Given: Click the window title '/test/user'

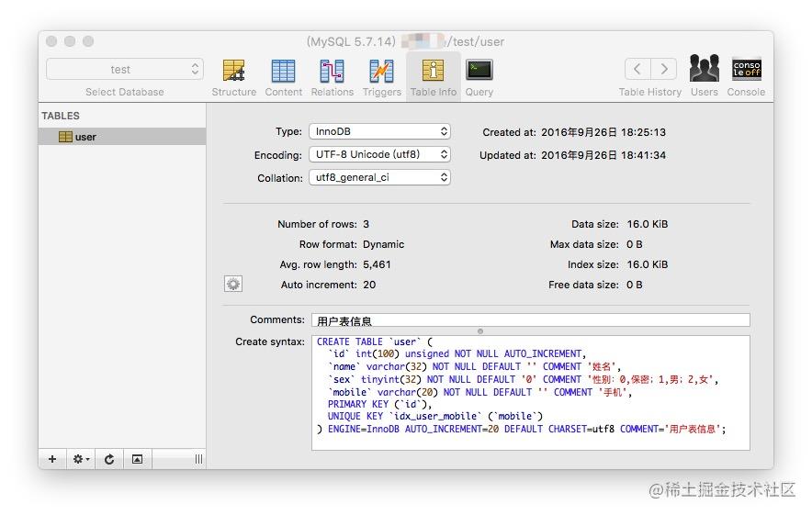Looking at the screenshot, I should point(476,41).
